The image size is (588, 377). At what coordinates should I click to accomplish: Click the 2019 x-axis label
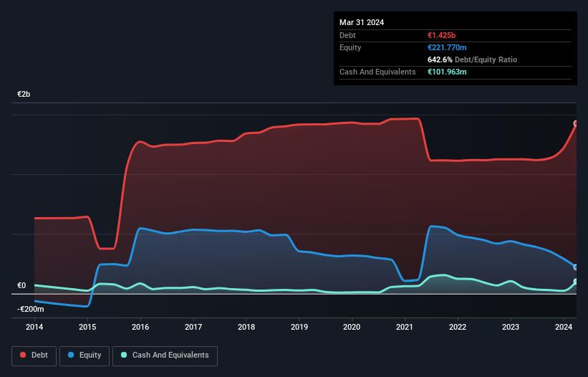point(299,327)
